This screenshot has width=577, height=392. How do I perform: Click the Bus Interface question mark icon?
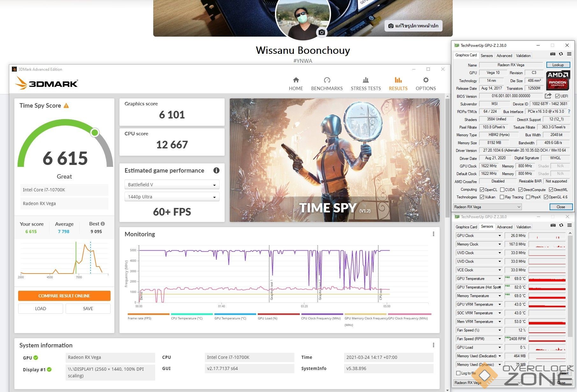pos(569,111)
